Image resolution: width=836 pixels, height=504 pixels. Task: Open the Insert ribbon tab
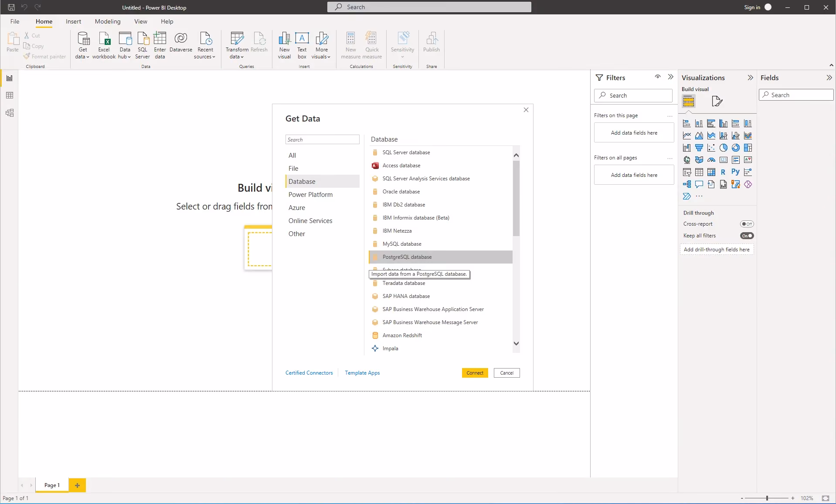click(x=73, y=21)
